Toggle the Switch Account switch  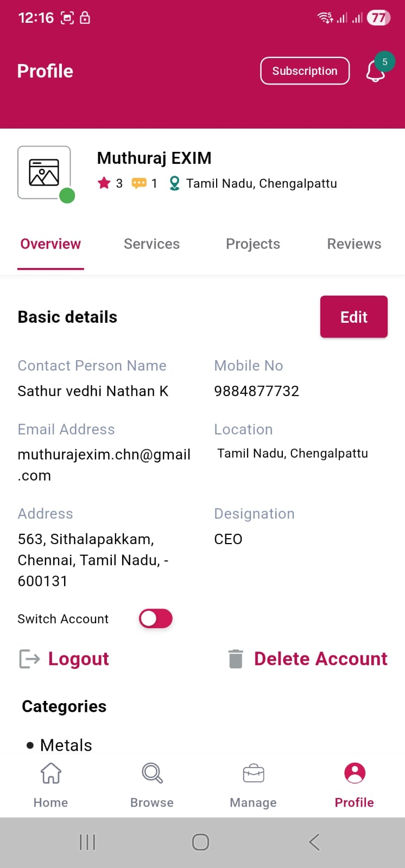click(156, 618)
